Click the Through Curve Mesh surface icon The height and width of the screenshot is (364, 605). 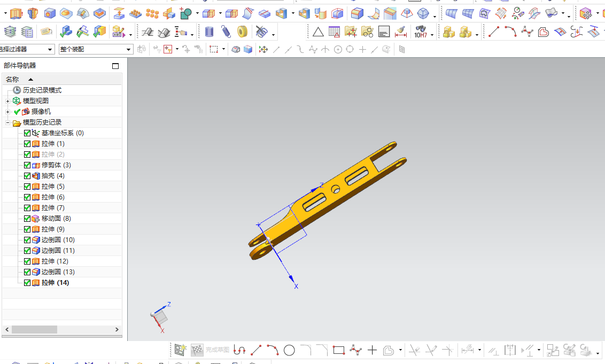[468, 14]
